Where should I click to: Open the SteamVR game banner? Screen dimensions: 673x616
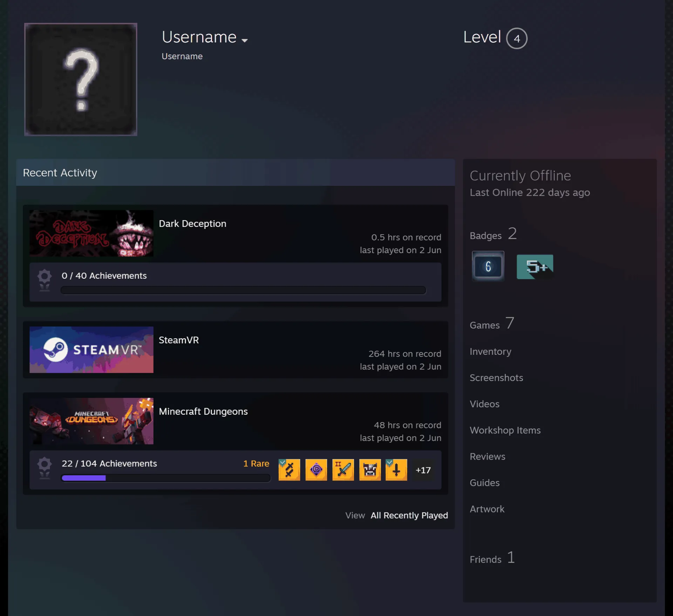[91, 350]
